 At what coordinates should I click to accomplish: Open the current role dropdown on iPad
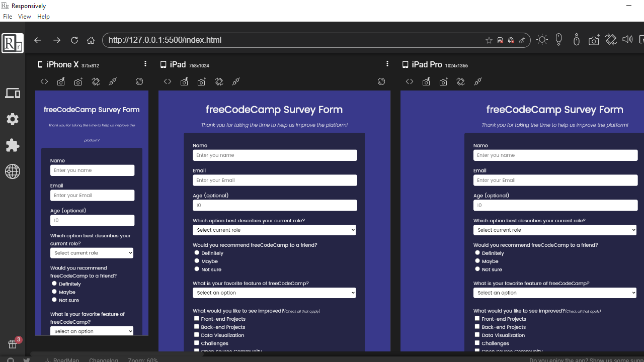click(274, 230)
